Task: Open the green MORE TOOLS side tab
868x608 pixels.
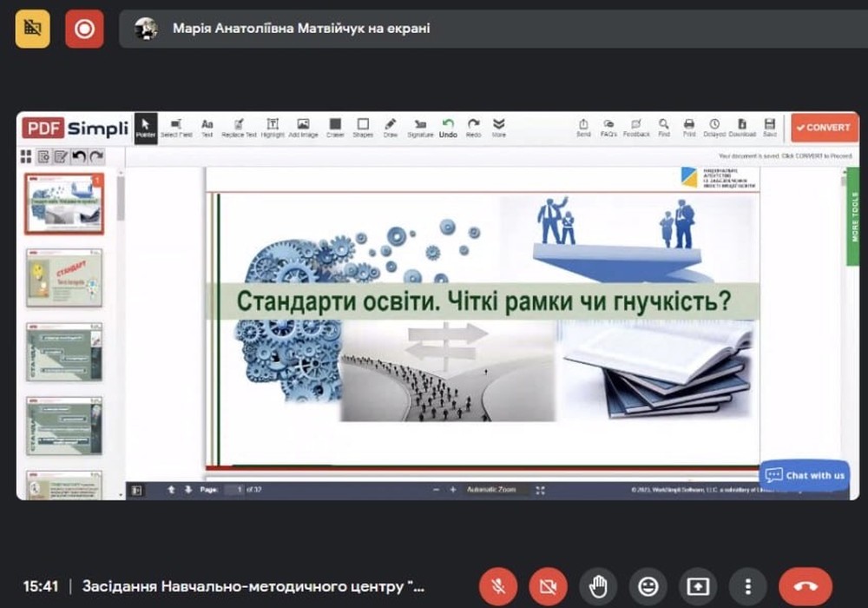Action: tap(853, 217)
